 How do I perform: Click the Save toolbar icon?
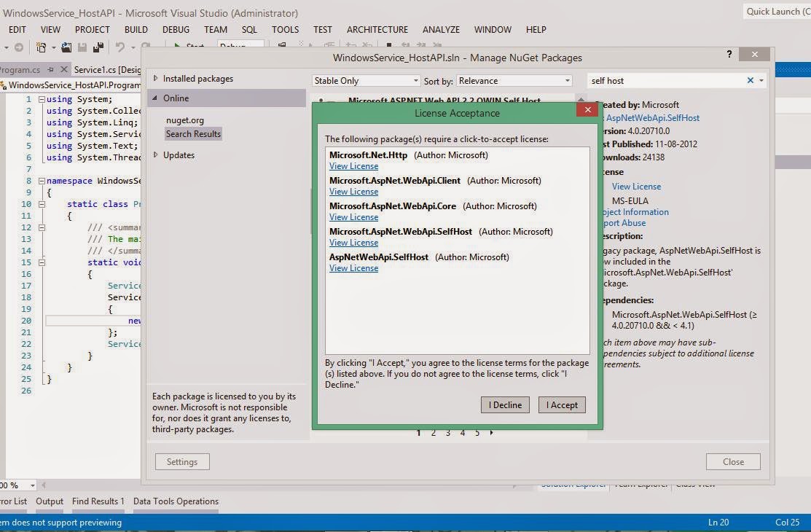tap(82, 47)
